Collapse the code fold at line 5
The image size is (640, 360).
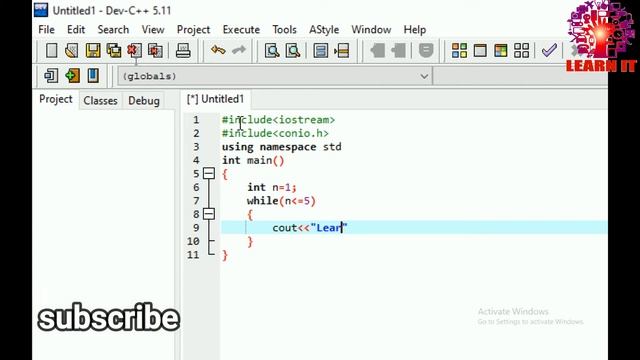click(209, 173)
